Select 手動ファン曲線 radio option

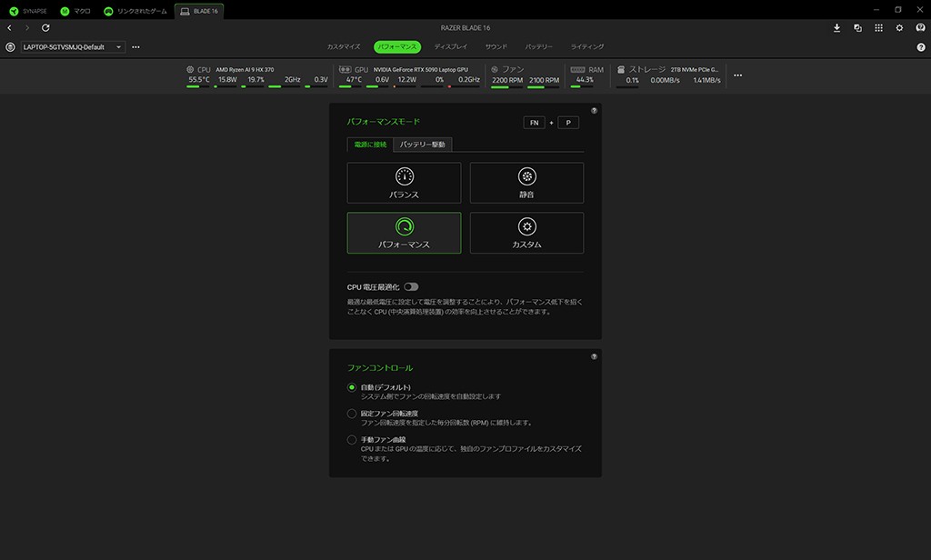352,440
